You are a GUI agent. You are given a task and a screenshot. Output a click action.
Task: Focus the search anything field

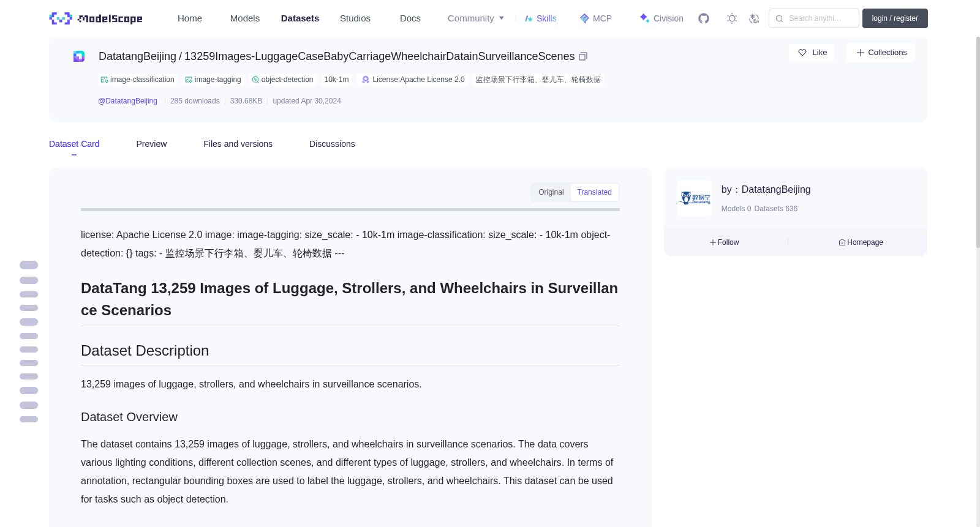814,18
